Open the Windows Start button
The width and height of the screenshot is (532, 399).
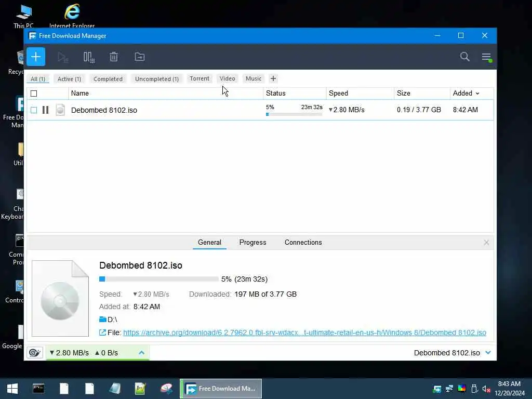(12, 389)
